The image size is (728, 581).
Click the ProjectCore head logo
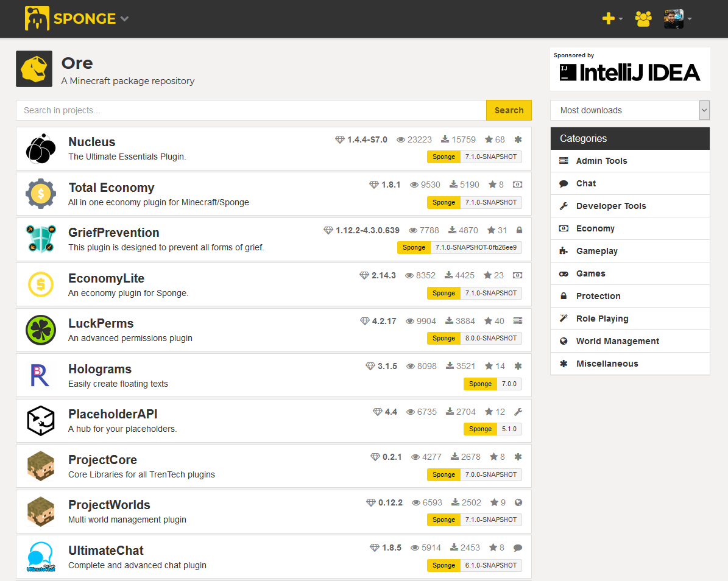click(41, 466)
